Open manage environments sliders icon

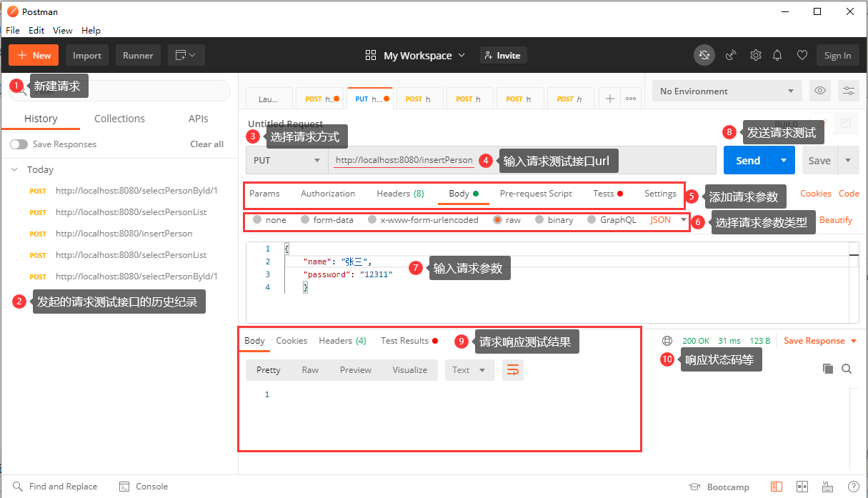tap(848, 91)
